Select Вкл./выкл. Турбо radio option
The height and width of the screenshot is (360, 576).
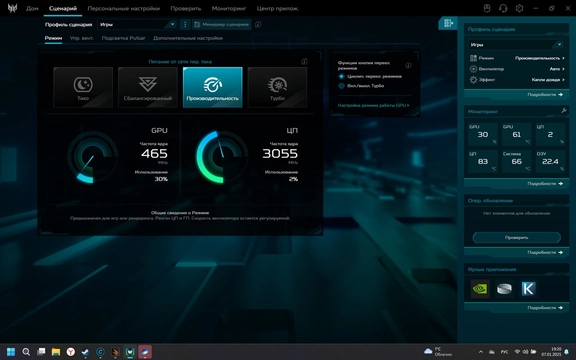pos(361,86)
